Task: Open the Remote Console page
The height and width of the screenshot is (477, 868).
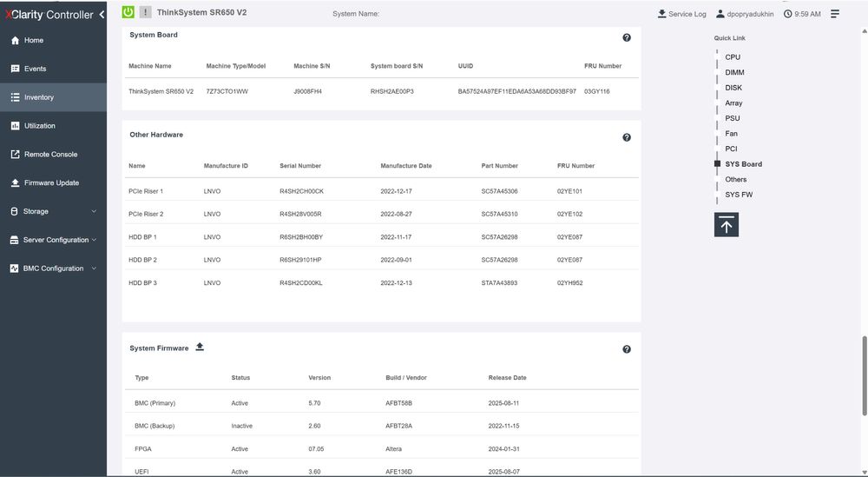Action: coord(53,154)
